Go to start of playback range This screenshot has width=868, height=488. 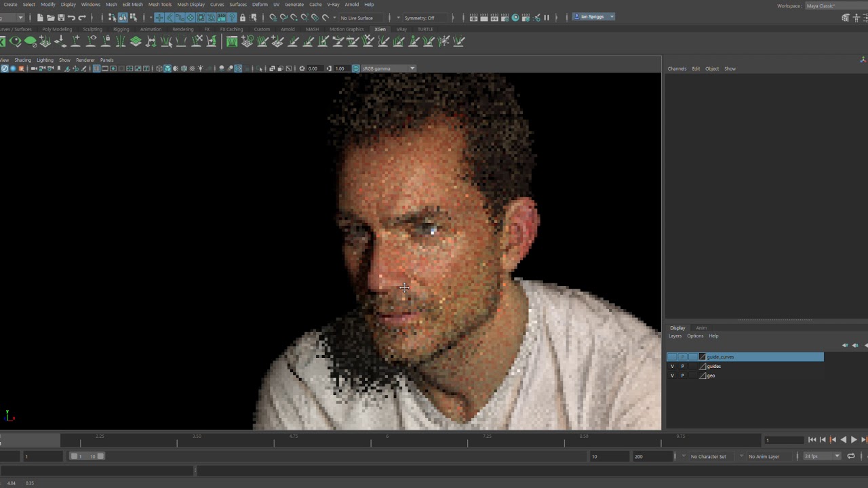812,440
